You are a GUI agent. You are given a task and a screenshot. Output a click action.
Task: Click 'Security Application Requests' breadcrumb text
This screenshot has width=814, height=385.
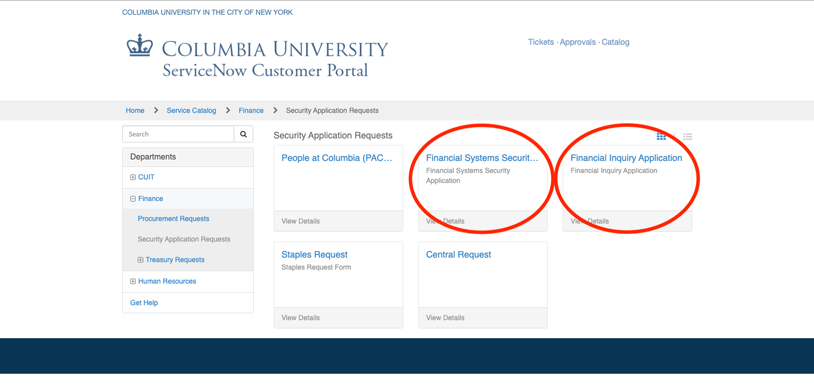(x=332, y=111)
